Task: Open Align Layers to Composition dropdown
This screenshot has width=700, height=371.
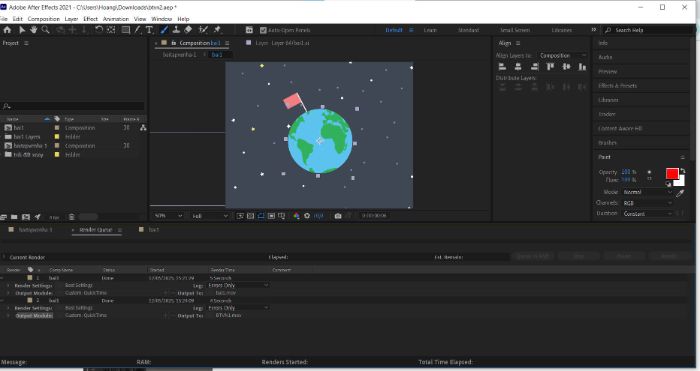Action: 562,55
